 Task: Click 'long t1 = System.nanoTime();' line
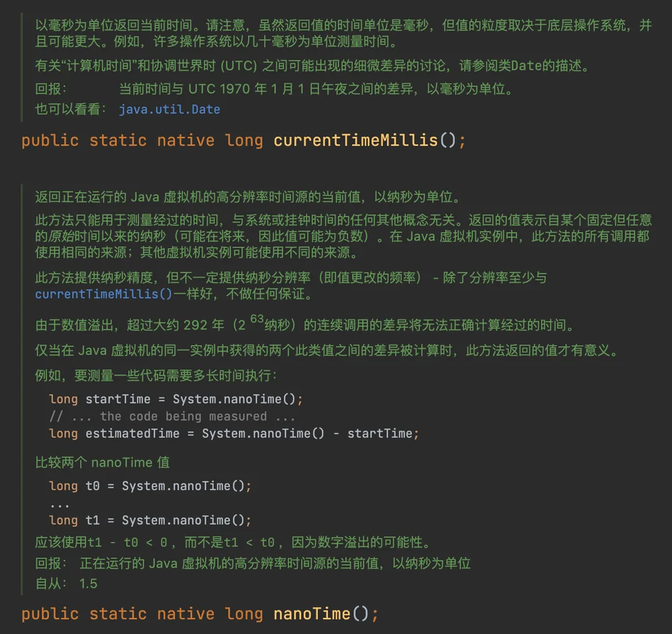point(150,520)
